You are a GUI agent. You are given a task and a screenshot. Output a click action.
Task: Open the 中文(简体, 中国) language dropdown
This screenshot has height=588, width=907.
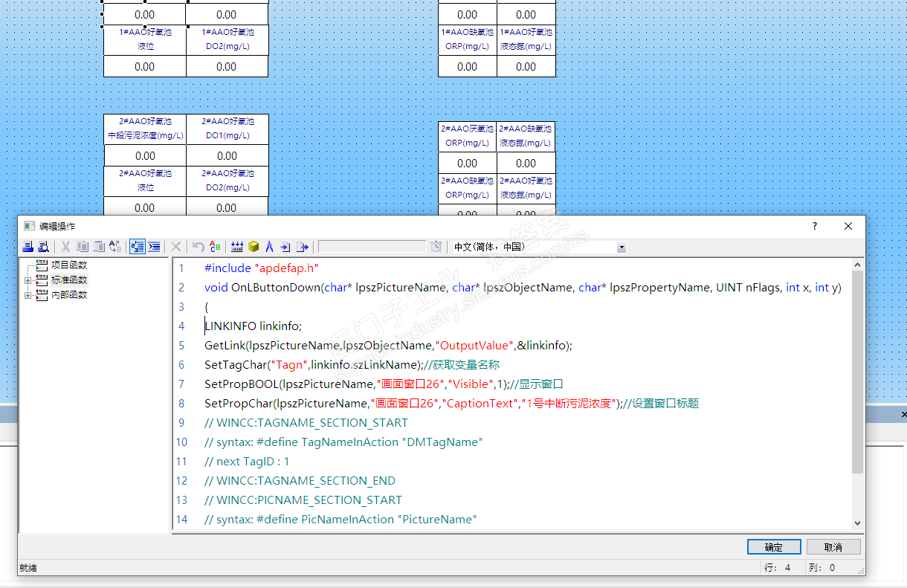pyautogui.click(x=621, y=248)
